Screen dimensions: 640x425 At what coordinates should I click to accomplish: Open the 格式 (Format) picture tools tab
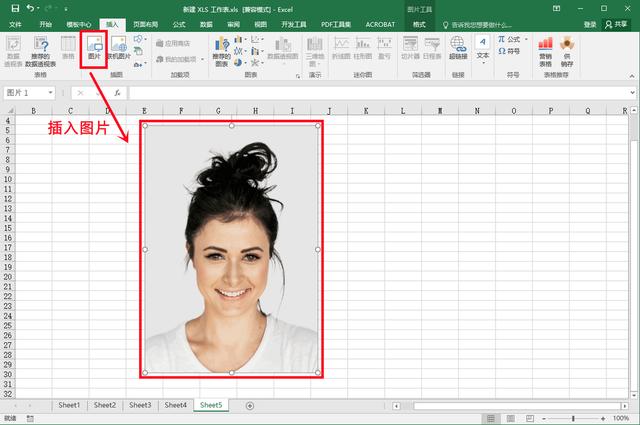click(419, 24)
